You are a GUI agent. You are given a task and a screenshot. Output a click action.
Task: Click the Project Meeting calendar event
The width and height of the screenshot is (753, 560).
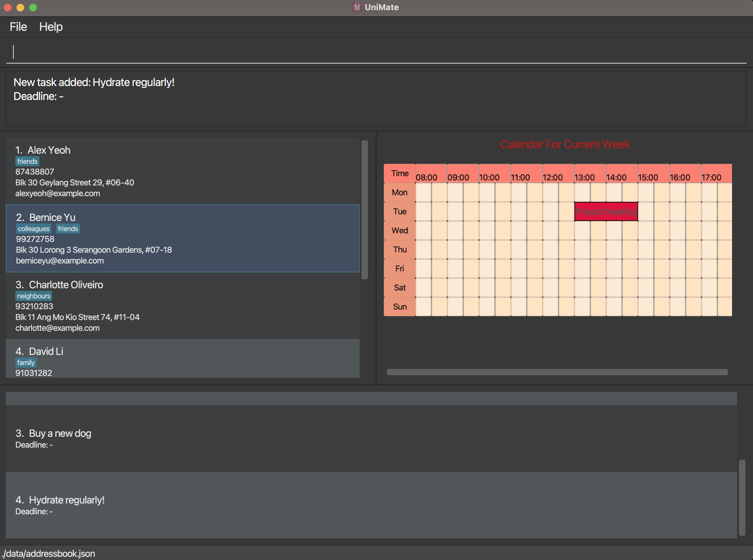[606, 211]
